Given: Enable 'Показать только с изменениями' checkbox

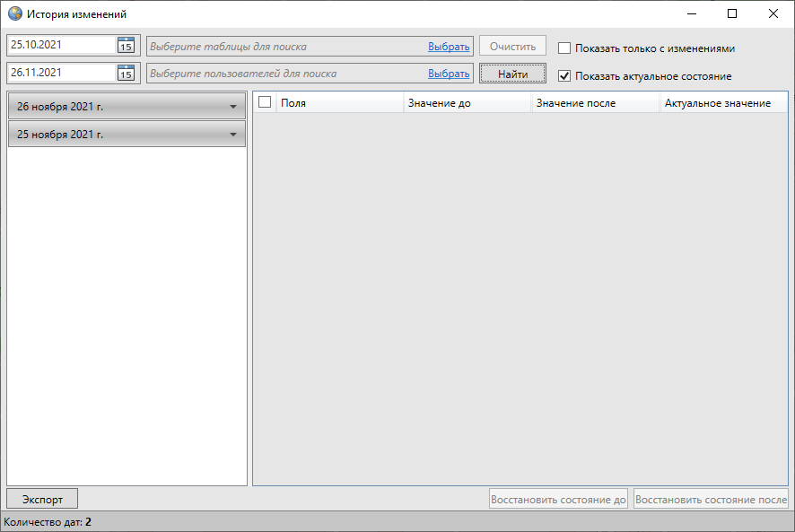Looking at the screenshot, I should pyautogui.click(x=564, y=48).
